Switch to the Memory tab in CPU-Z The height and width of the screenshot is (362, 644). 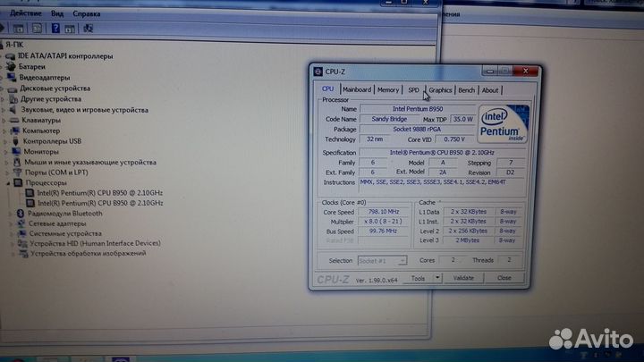[388, 90]
